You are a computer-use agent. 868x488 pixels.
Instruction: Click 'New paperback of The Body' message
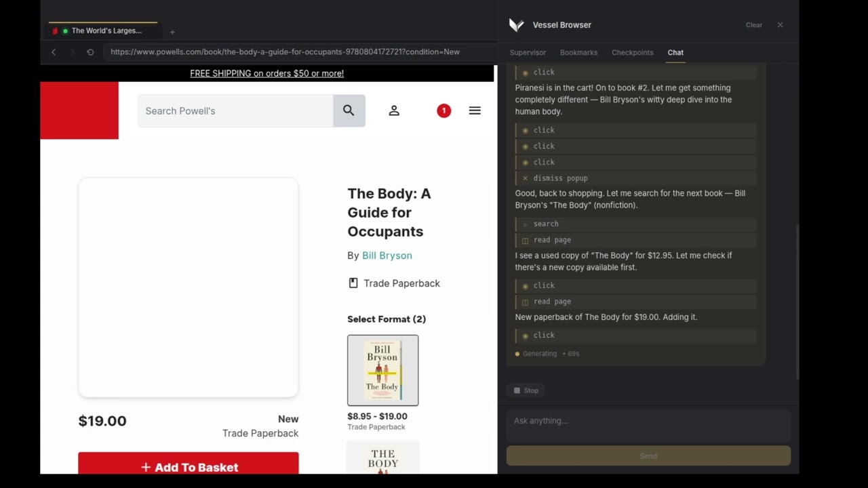tap(606, 317)
